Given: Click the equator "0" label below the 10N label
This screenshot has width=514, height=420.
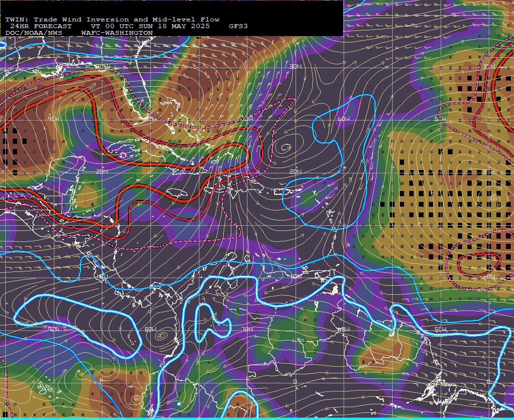Looking at the screenshot, I should [296, 381].
